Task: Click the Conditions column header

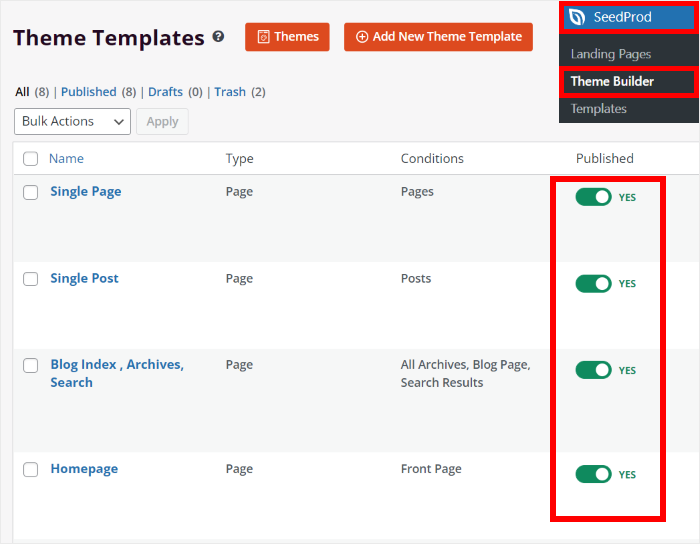Action: pos(432,158)
